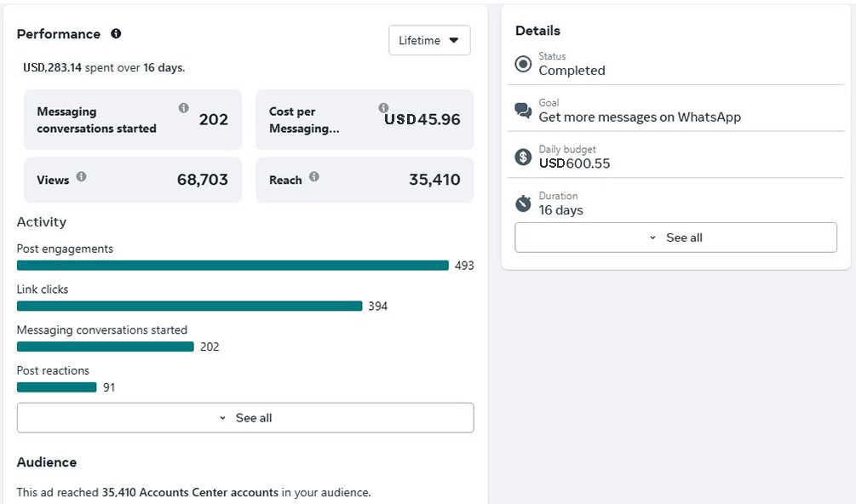Click the Daily budget dollar icon
Viewport: 856px width, 504px height.
click(524, 157)
